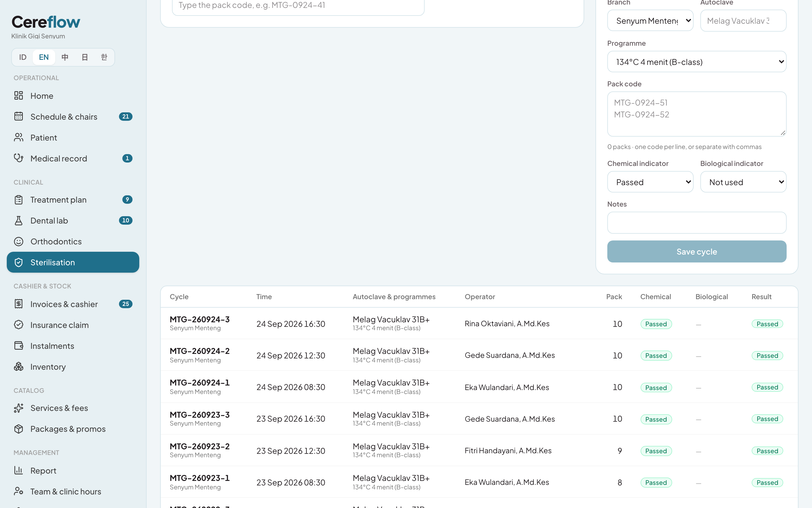Click the Invoices & cashier badge 25

pyautogui.click(x=125, y=304)
